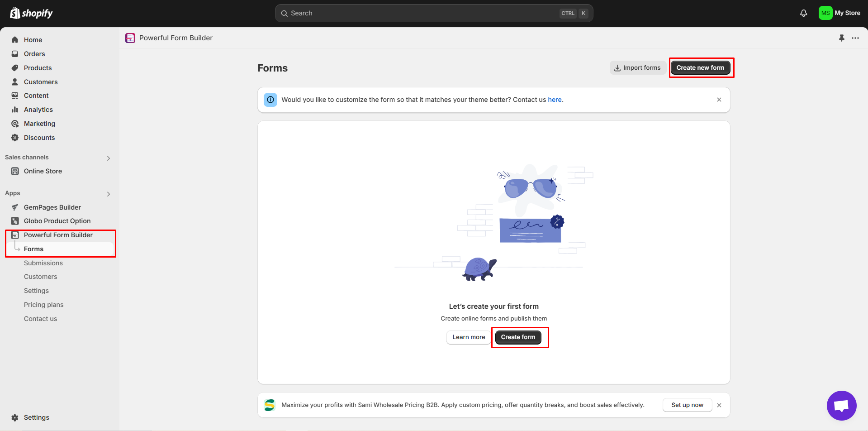The height and width of the screenshot is (431, 868).
Task: Click the Create new form button
Action: tap(700, 68)
